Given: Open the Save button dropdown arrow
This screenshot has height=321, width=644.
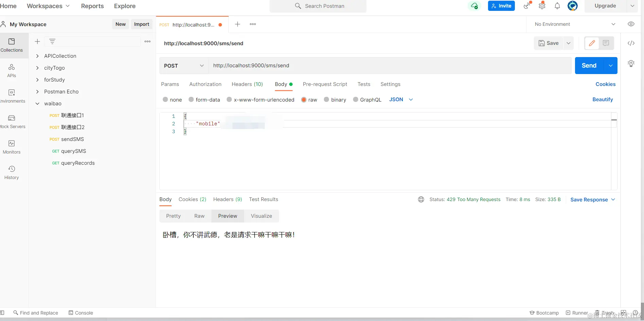Looking at the screenshot, I should pyautogui.click(x=569, y=43).
